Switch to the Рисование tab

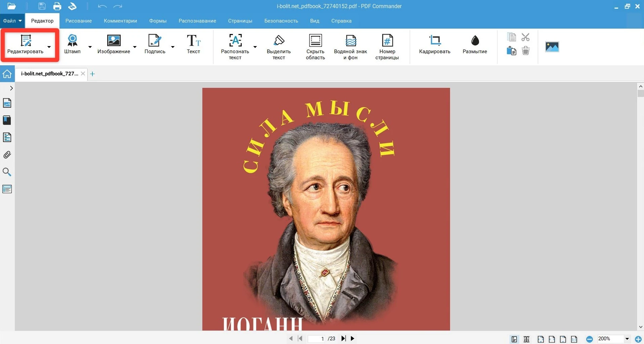tap(78, 21)
